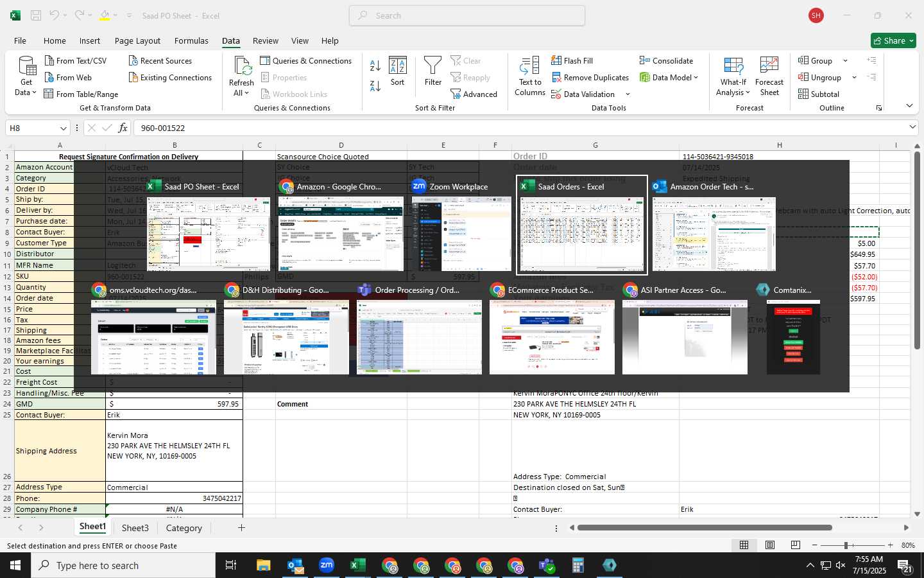Image resolution: width=924 pixels, height=578 pixels.
Task: Launch Text to Columns wizard
Action: [530, 76]
